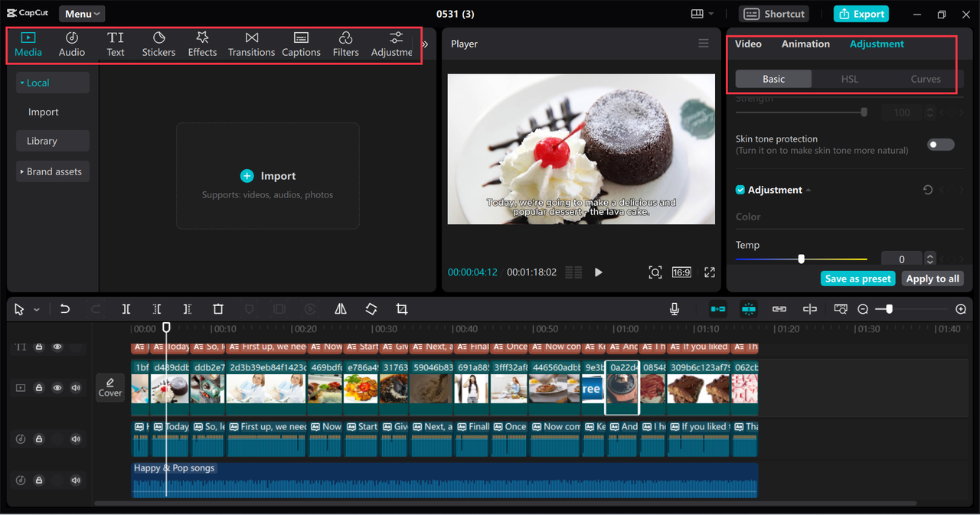Open the Captions panel
980x515 pixels.
coord(301,44)
